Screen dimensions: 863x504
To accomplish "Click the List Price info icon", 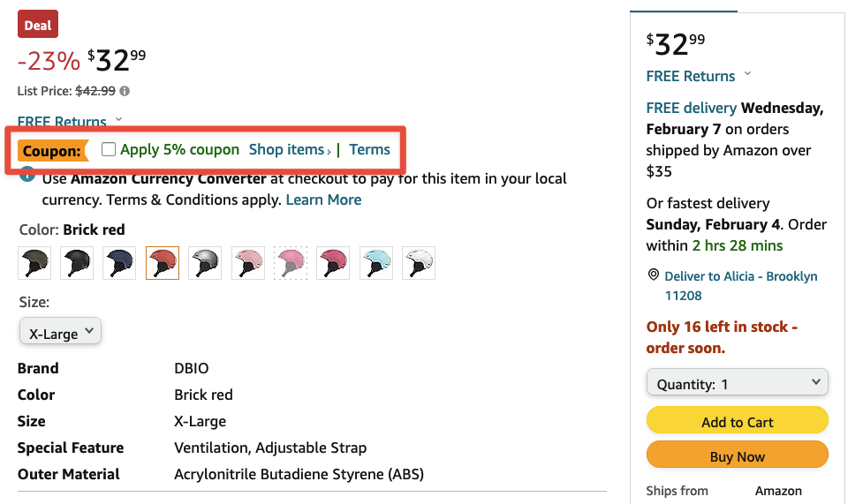I will point(125,91).
